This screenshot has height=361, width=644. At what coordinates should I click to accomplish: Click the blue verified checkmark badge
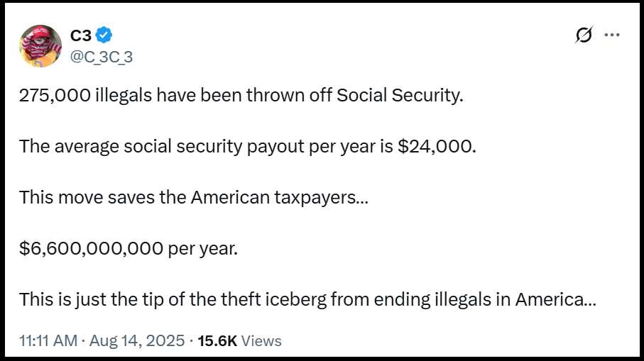coord(104,35)
